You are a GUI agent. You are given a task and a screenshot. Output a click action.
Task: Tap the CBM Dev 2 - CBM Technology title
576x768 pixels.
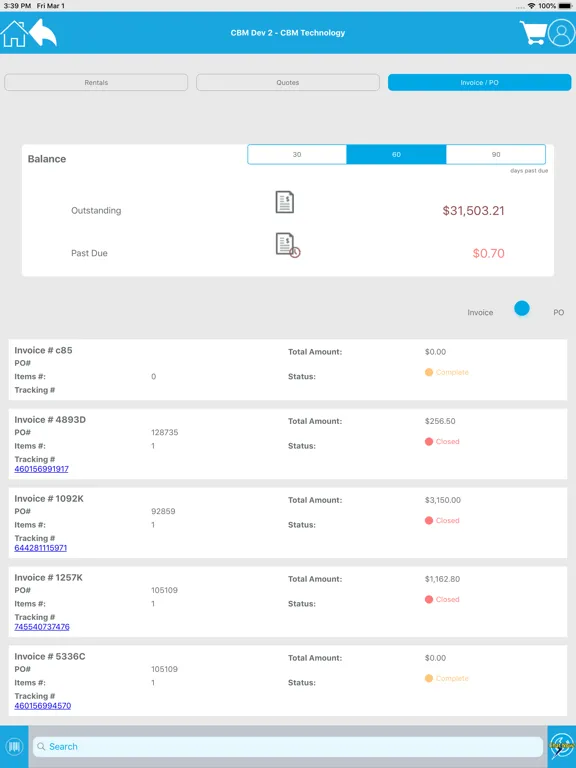pyautogui.click(x=288, y=33)
